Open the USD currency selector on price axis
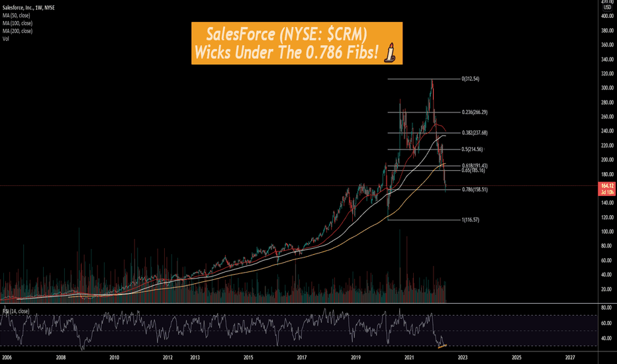 [608, 7]
